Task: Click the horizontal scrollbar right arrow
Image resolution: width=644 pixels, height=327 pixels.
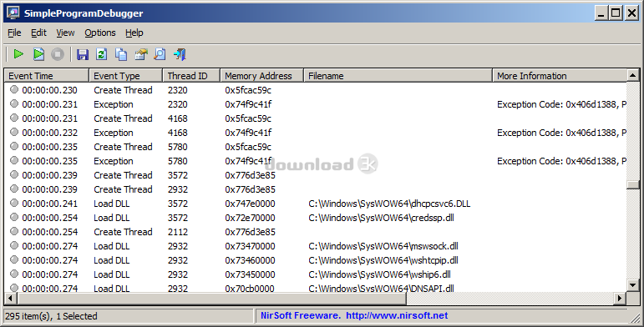Action: pos(620,299)
